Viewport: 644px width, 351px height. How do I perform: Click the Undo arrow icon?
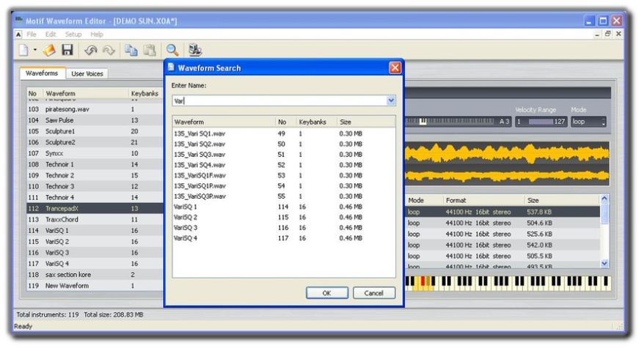click(90, 50)
